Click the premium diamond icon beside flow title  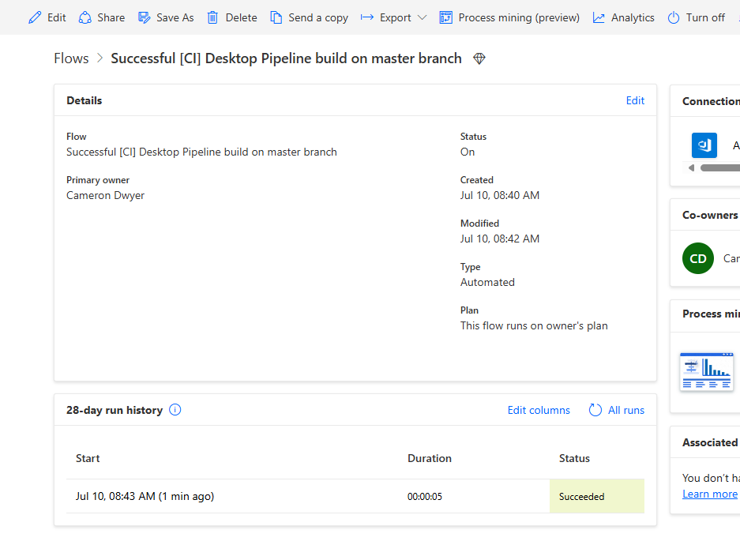coord(479,58)
